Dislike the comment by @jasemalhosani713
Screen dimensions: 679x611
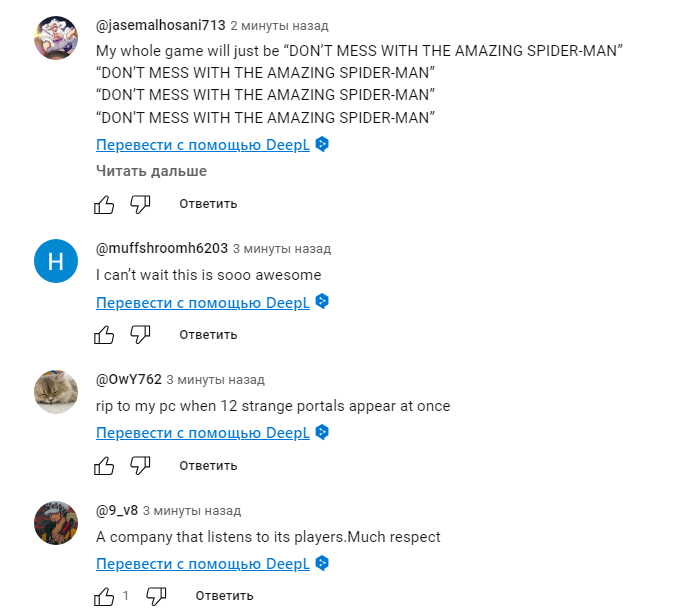(140, 204)
